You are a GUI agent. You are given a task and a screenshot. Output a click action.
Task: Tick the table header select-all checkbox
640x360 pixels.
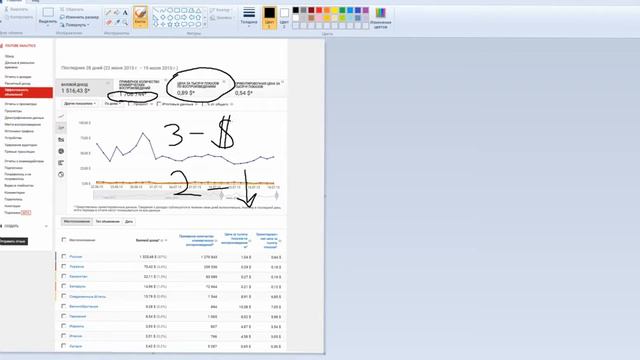(64, 240)
